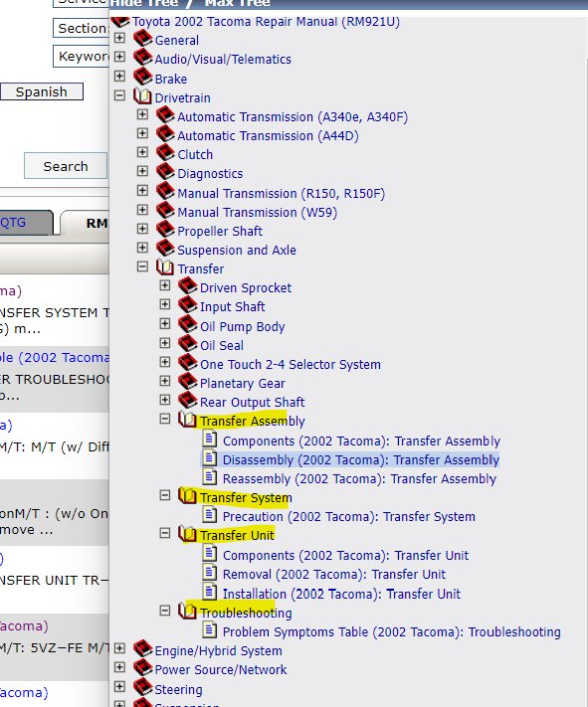The width and height of the screenshot is (588, 707).
Task: Click document icon beside Problem Symptoms Table
Action: (209, 629)
